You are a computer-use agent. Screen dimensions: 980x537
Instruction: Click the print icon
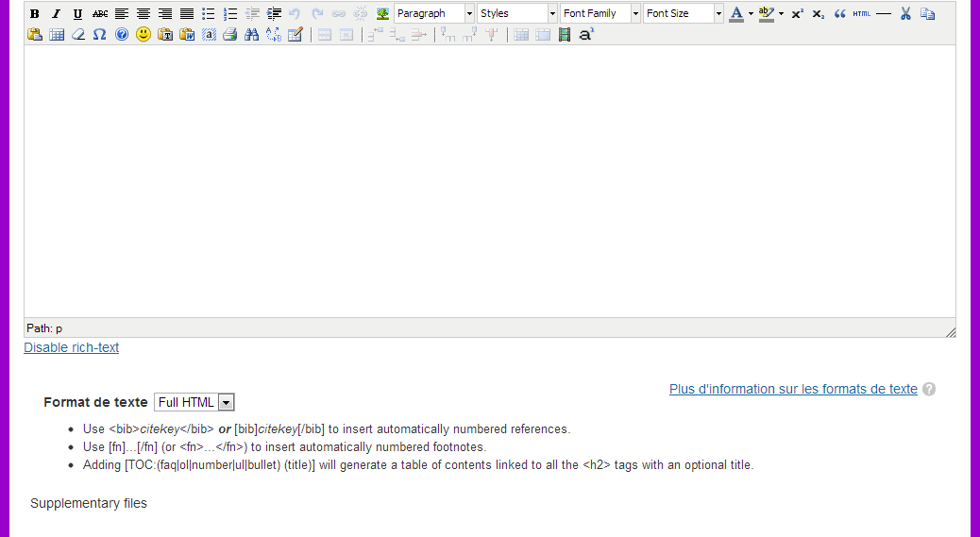click(x=229, y=35)
